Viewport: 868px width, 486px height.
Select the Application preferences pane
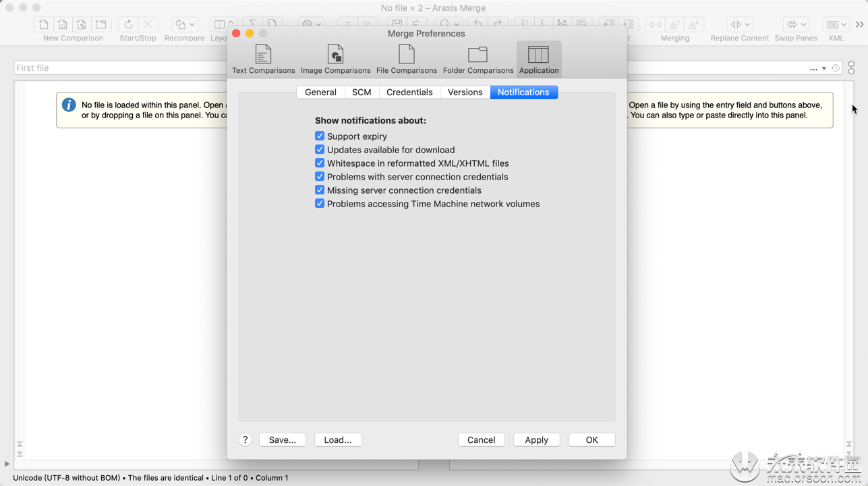pyautogui.click(x=539, y=59)
